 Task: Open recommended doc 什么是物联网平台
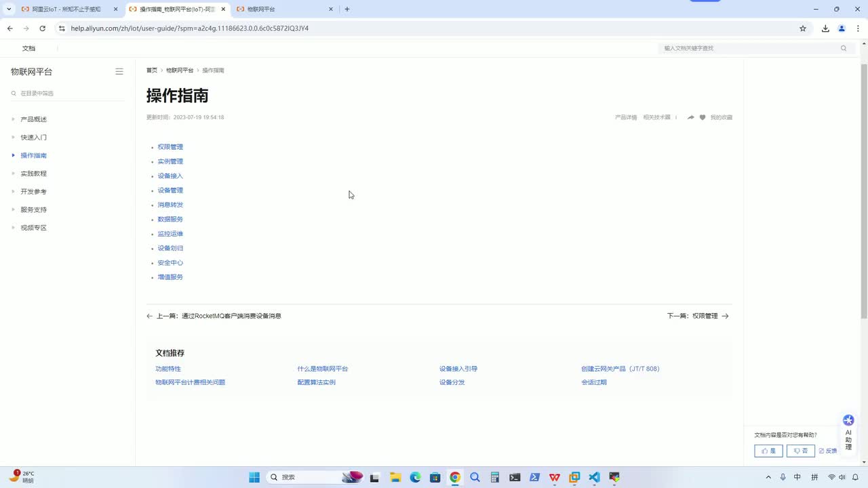(323, 369)
